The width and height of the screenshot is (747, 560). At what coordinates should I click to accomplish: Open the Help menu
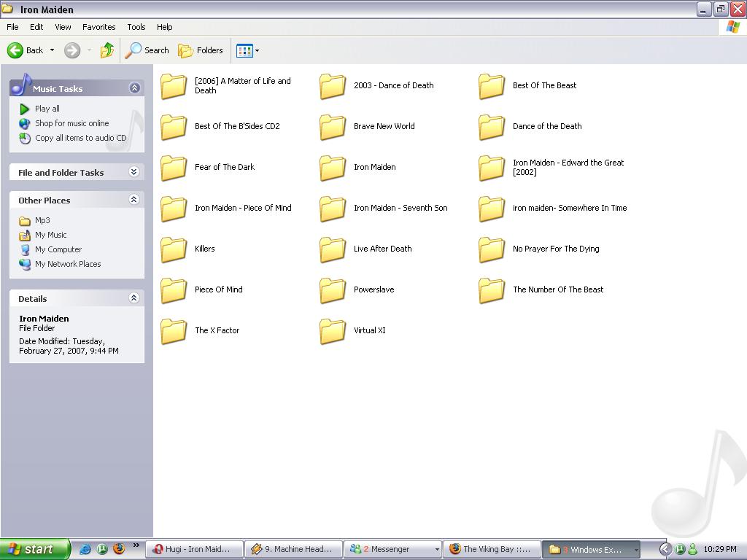pyautogui.click(x=164, y=27)
